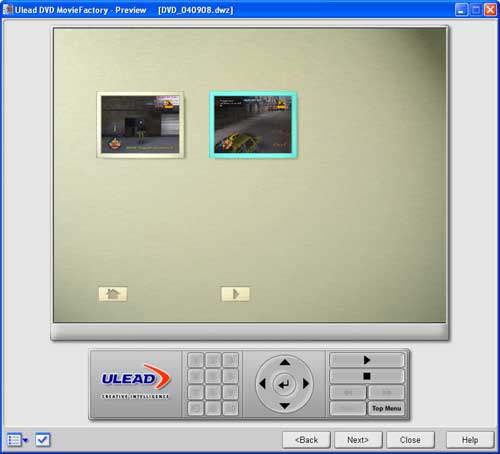500x454 pixels.
Task: Click the remote's left arrow
Action: (262, 384)
